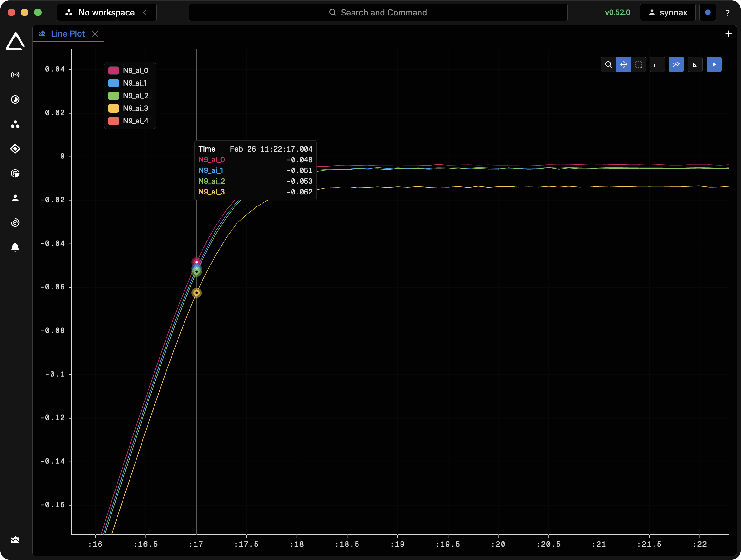This screenshot has width=741, height=560.
Task: Toggle the tooltip hover line-plot button
Action: point(676,65)
